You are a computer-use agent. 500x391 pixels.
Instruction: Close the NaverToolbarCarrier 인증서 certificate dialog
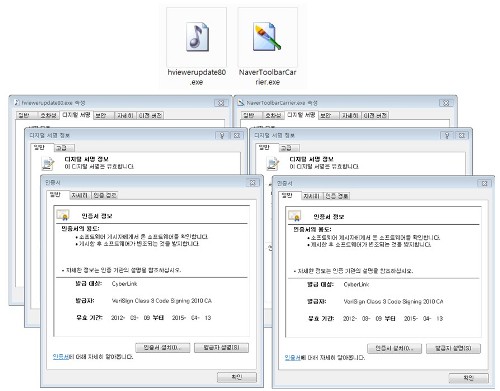coord(484,183)
